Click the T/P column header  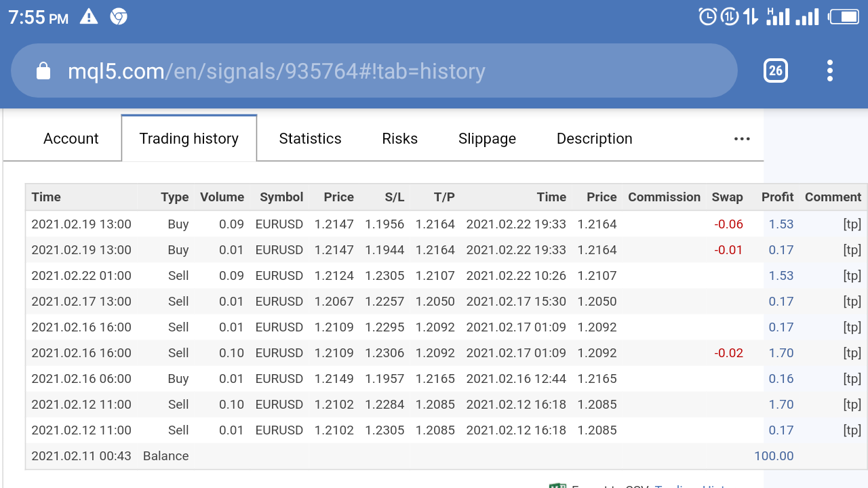tap(444, 197)
